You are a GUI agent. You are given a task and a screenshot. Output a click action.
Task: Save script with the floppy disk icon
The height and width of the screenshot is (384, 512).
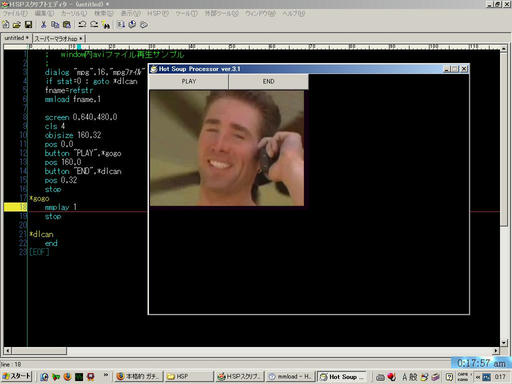[28, 24]
